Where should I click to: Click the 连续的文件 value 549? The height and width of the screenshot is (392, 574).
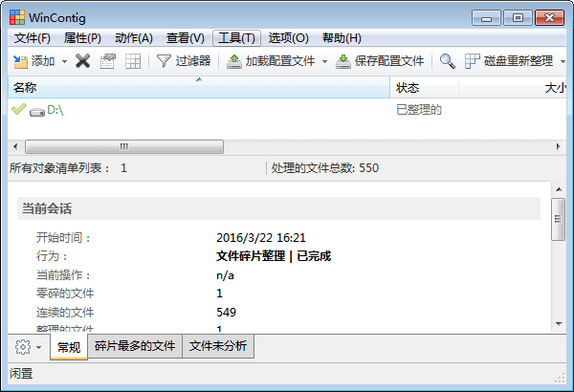226,313
